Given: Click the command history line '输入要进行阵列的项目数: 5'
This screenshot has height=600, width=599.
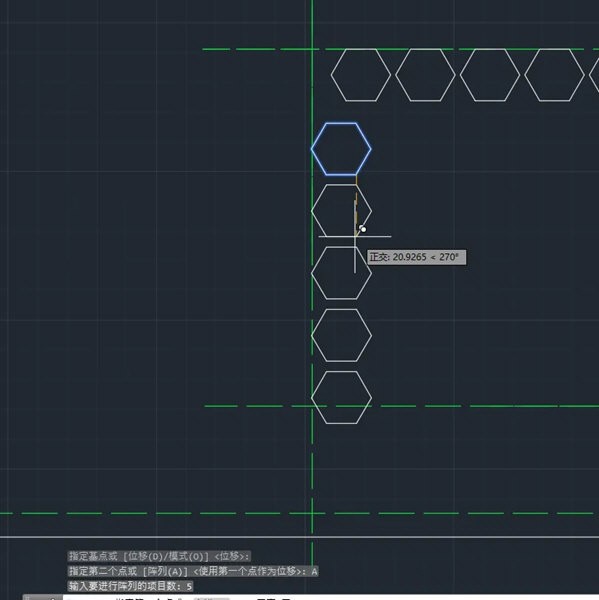Looking at the screenshot, I should 130,586.
